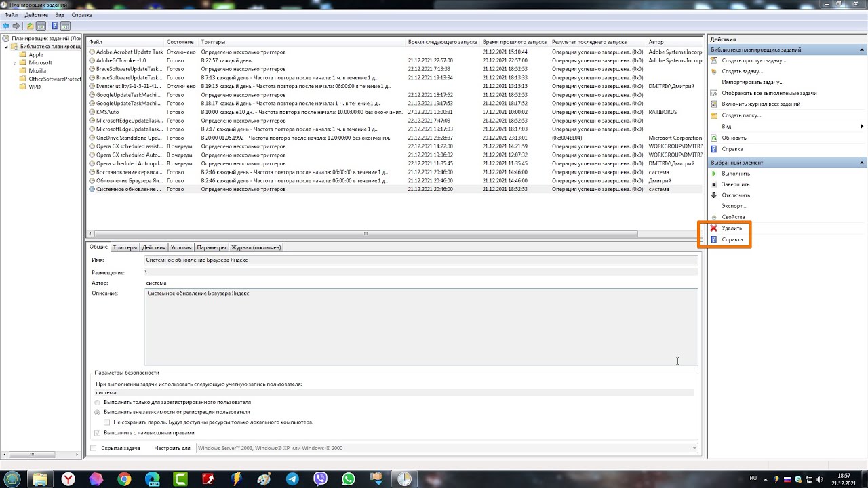Click the Создать простую задачу icon
The image size is (868, 488).
tap(714, 60)
